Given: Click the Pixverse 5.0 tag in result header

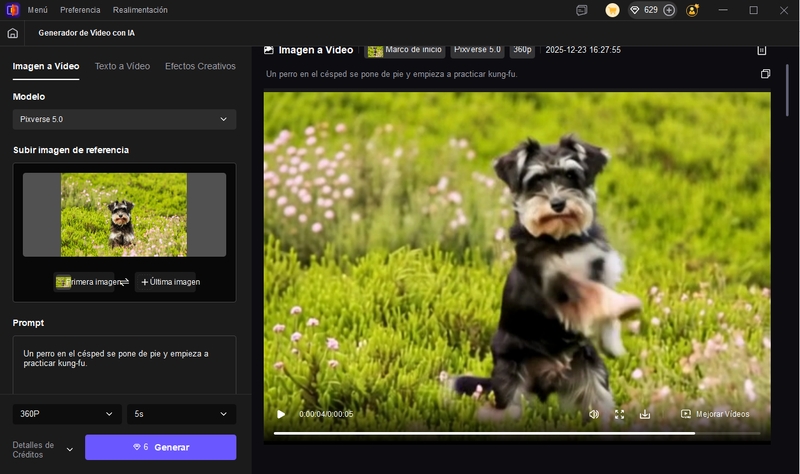Looking at the screenshot, I should [477, 50].
